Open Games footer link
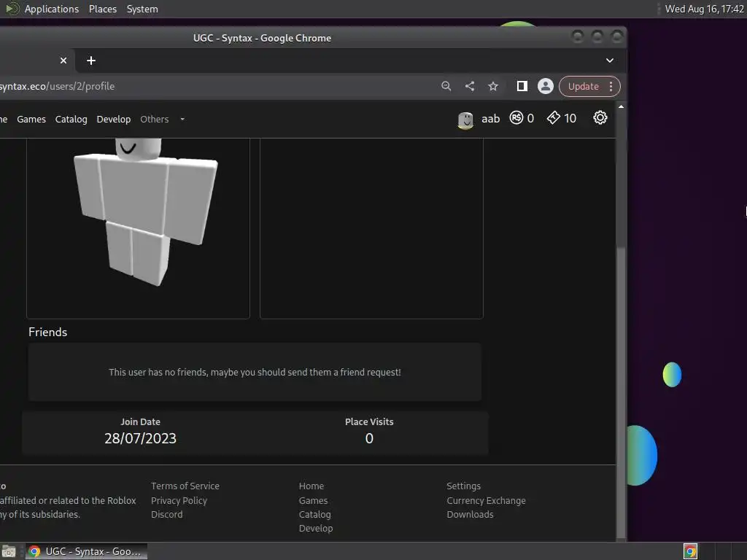 point(313,500)
